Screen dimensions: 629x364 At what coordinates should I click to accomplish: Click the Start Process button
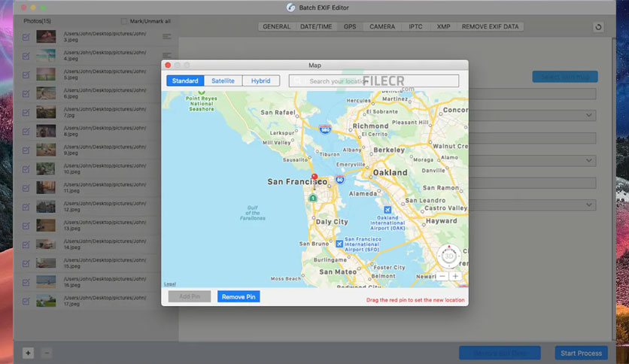click(x=582, y=353)
